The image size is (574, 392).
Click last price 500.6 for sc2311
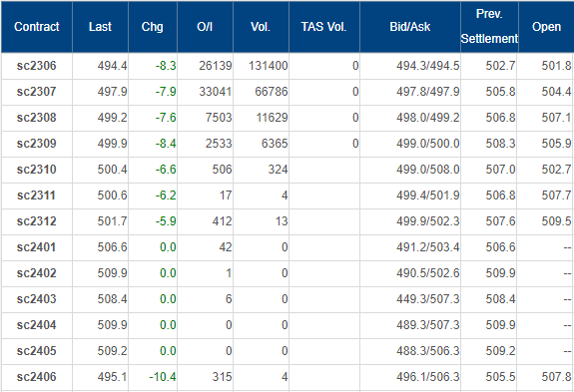click(x=113, y=196)
